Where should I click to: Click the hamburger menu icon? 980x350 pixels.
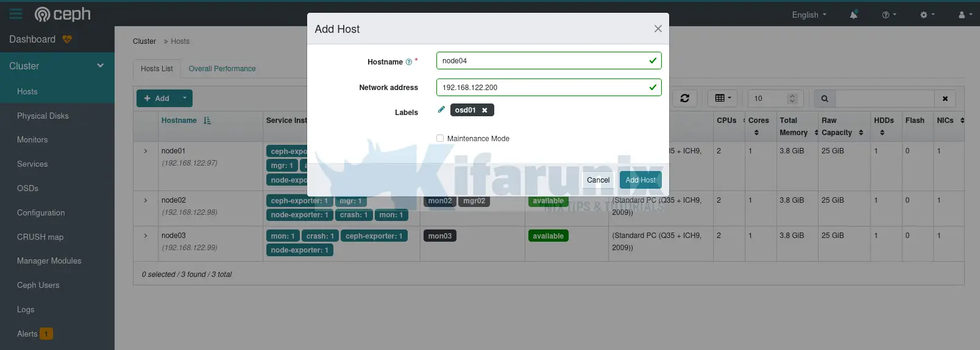(16, 14)
